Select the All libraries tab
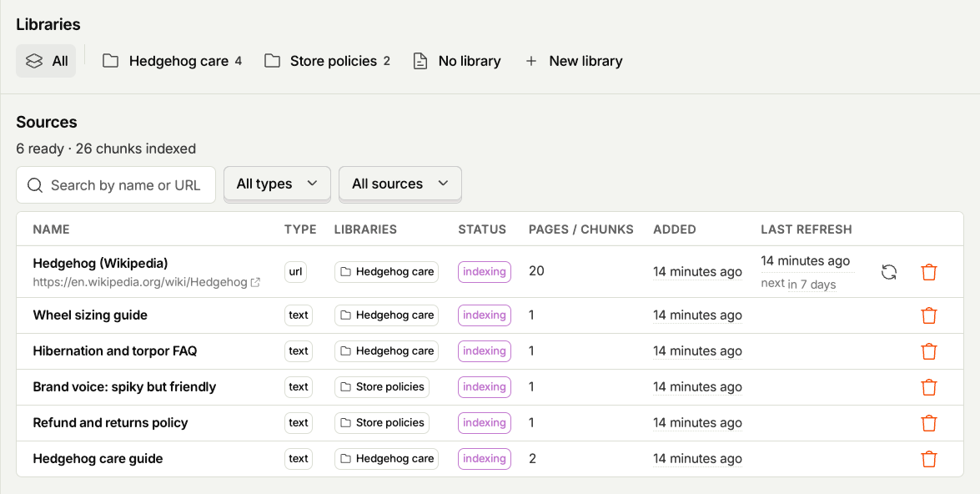 click(46, 61)
